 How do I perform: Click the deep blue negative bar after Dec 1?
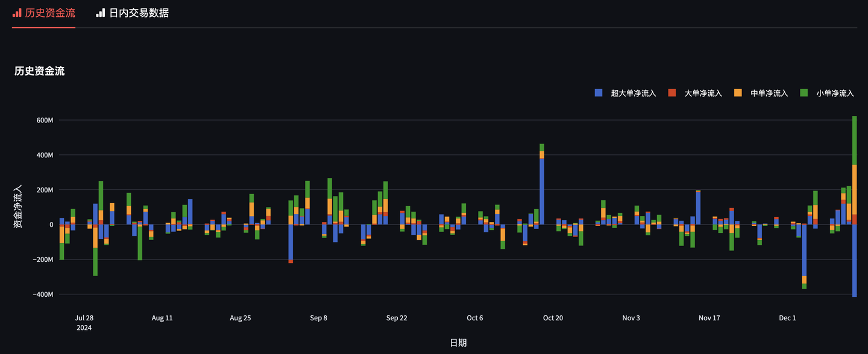pos(804,250)
